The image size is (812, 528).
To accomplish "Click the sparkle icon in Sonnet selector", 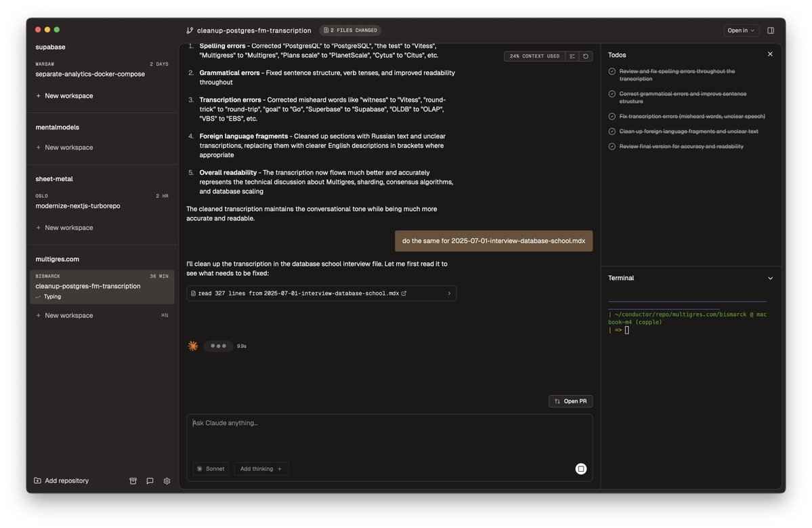I will pos(199,469).
